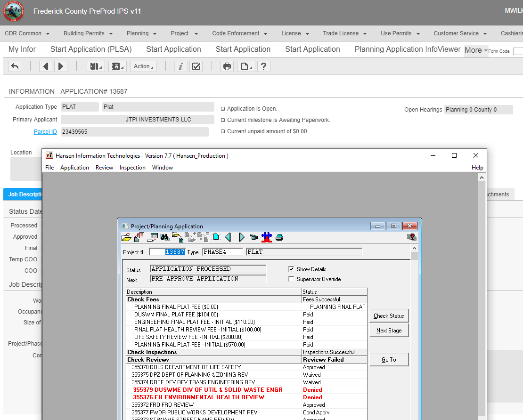Image resolution: width=523 pixels, height=420 pixels.
Task: Expand the Customer Service dropdown menu
Action: (x=460, y=33)
